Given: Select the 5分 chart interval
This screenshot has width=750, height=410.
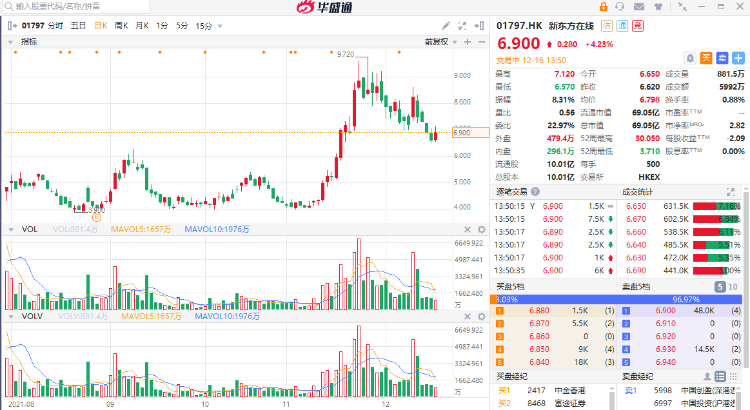Looking at the screenshot, I should [182, 26].
